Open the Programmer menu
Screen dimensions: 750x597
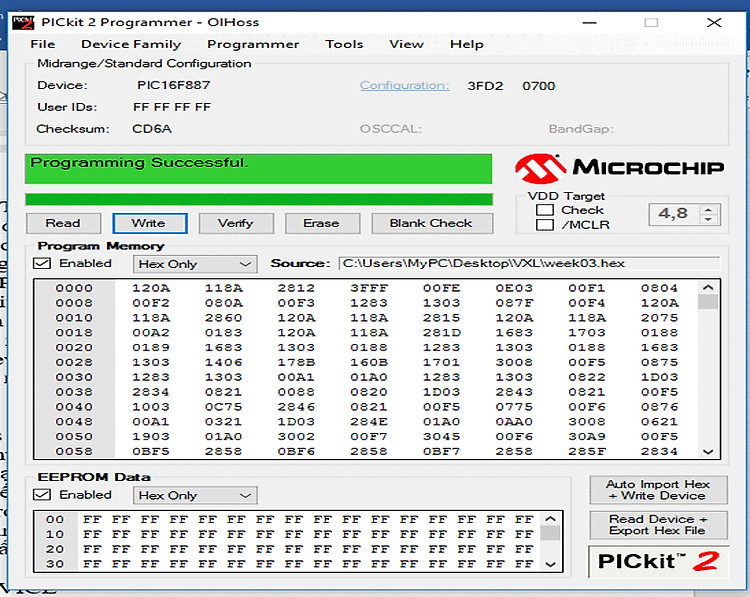coord(253,44)
